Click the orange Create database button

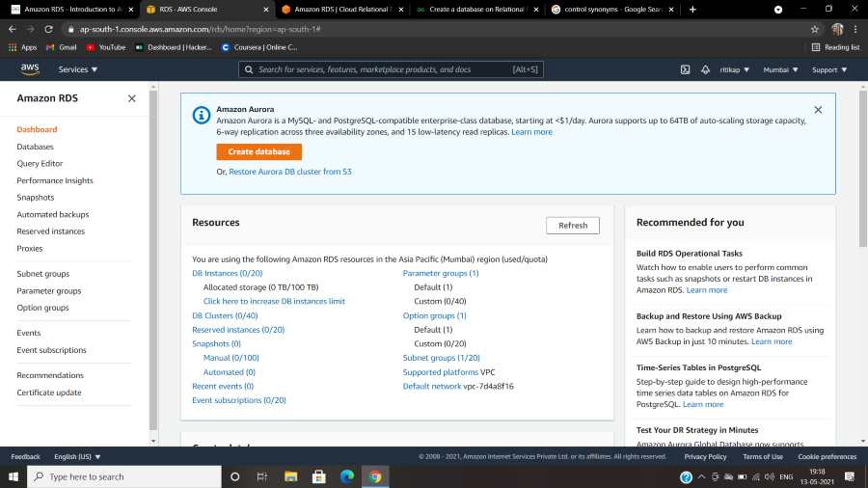tap(259, 151)
